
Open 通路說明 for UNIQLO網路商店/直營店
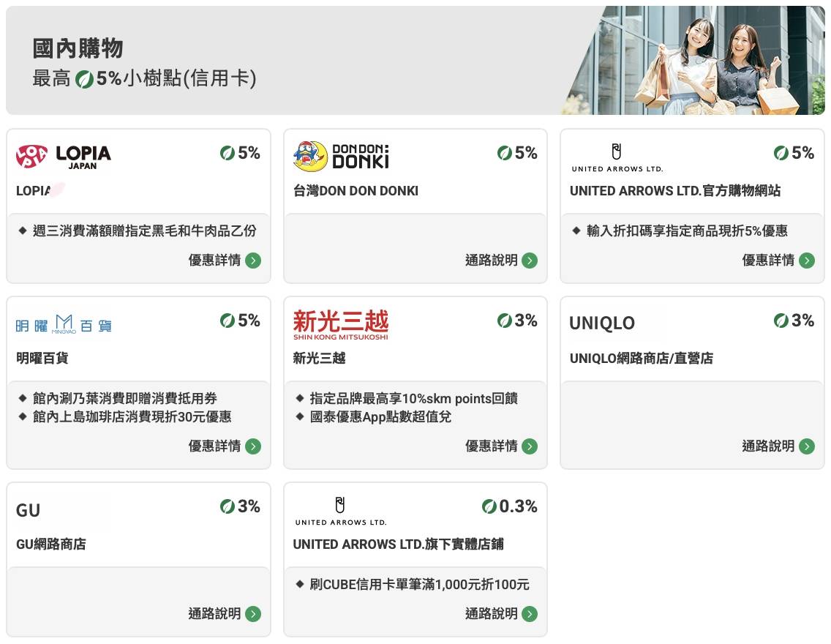tap(778, 446)
